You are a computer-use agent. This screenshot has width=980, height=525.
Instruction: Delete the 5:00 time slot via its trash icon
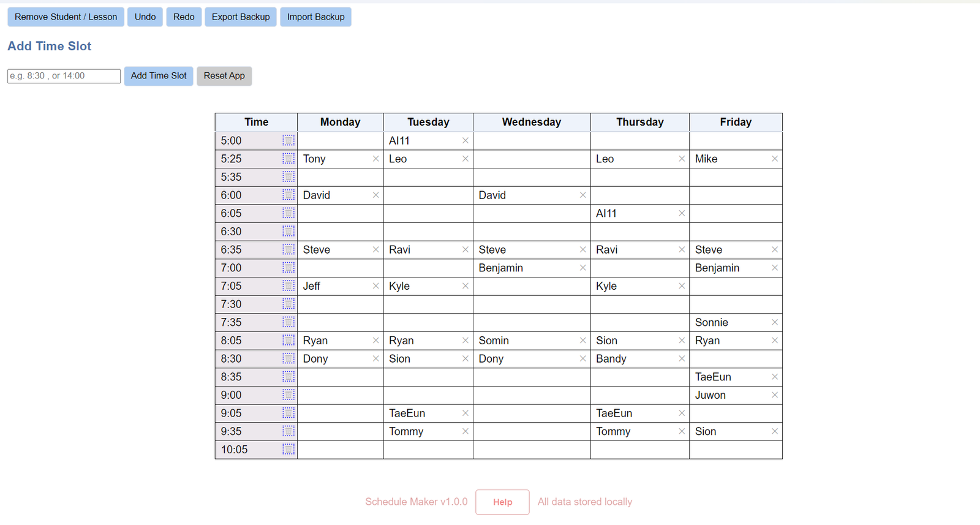click(288, 140)
